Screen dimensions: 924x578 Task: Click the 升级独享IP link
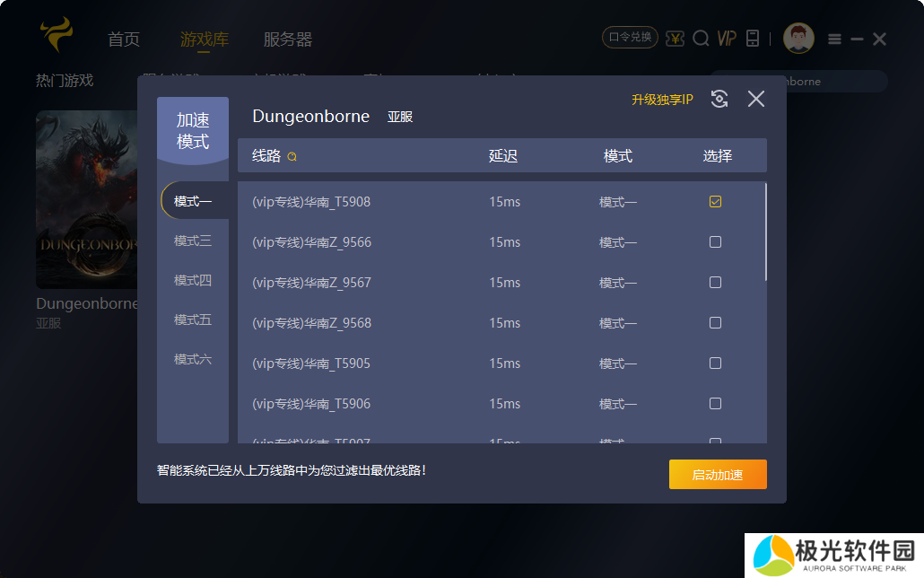pos(662,100)
